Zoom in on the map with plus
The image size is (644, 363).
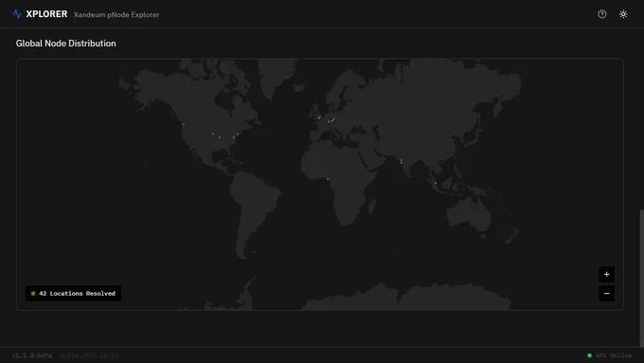606,274
